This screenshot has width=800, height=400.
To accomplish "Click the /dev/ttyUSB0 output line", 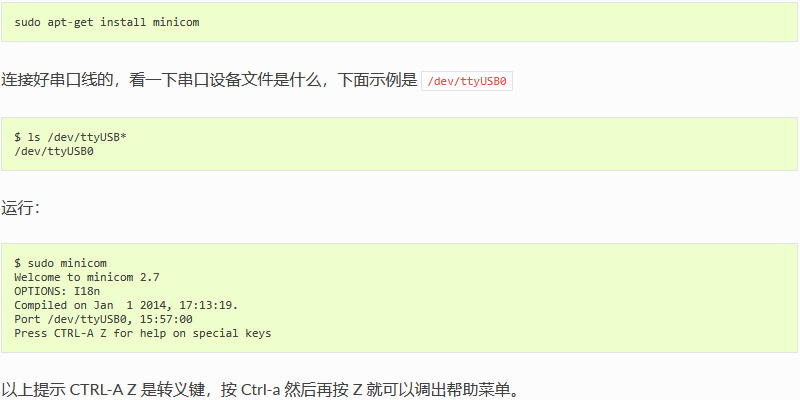I will [x=54, y=151].
